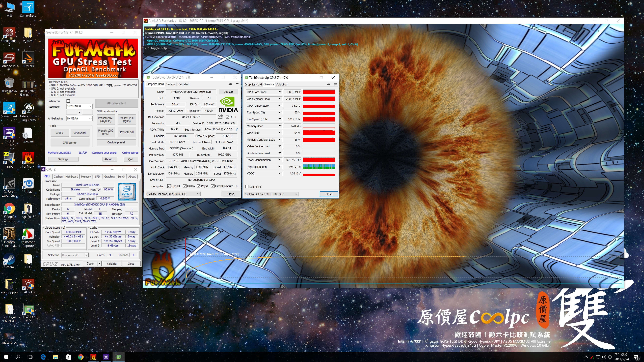644x362 pixels.
Task: Toggle the OpenCL checkbox in GPU-Z
Action: [169, 186]
